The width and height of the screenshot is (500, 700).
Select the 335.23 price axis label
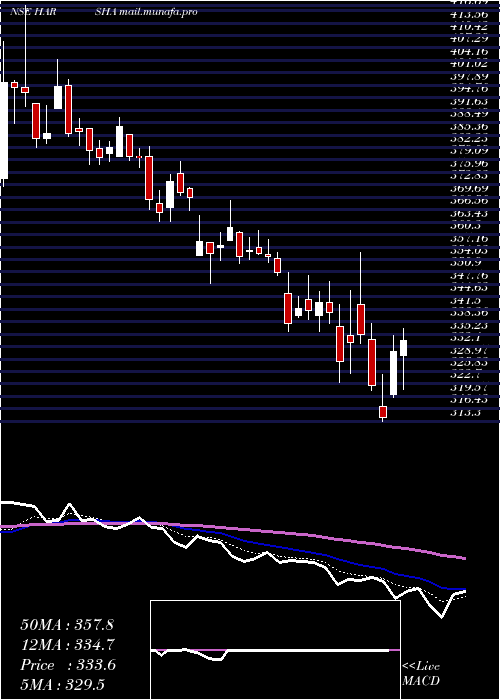click(x=468, y=326)
